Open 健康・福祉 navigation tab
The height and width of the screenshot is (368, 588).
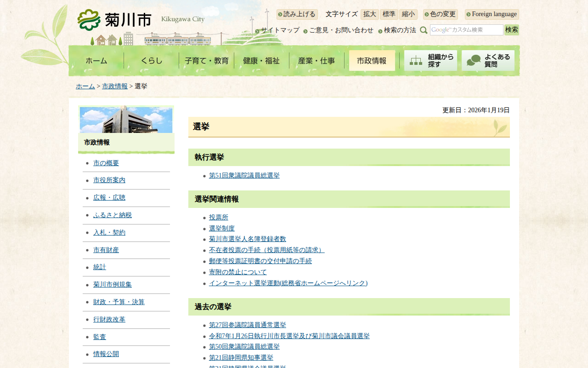[261, 61]
